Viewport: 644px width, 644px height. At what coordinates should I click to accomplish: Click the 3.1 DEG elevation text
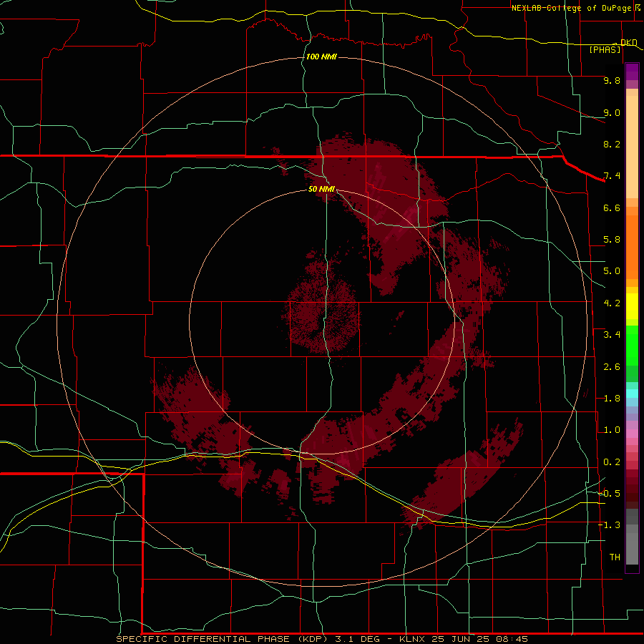[x=358, y=639]
